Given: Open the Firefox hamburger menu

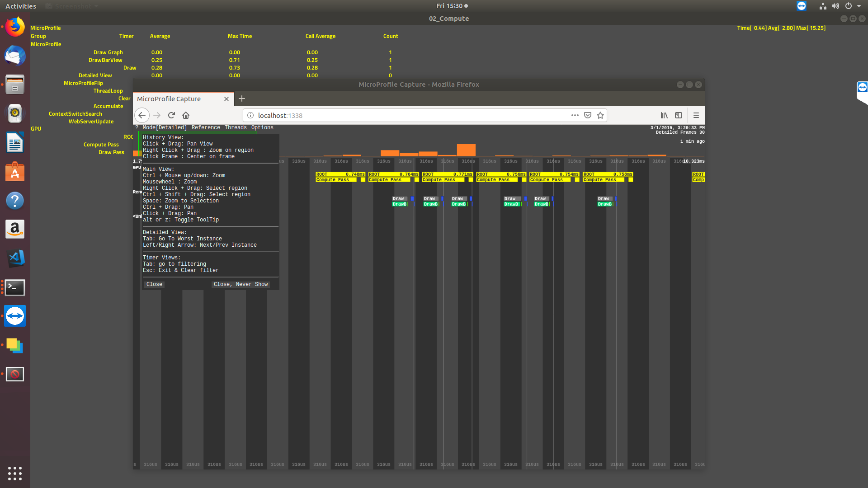Looking at the screenshot, I should (696, 116).
